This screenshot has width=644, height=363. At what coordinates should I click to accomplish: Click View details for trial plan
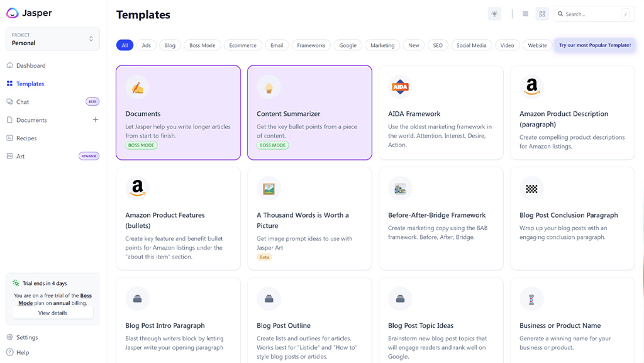pos(53,313)
